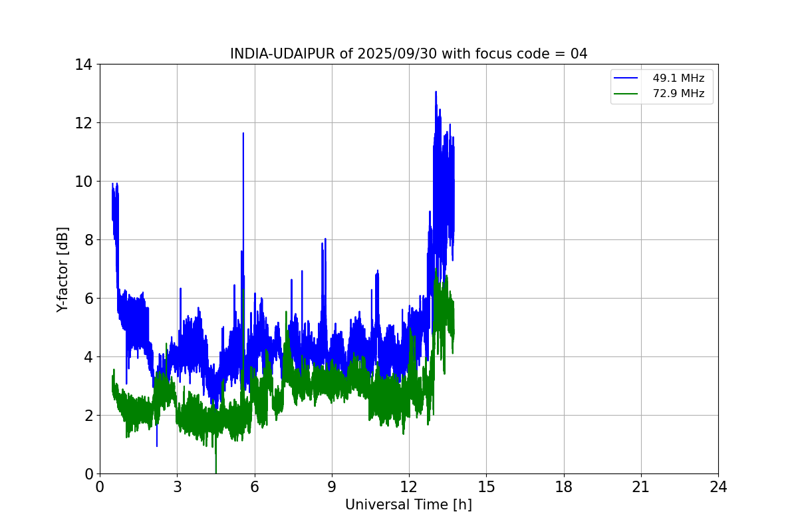This screenshot has height=532, width=798.
Task: Click the plot title INDIA-UDAIPUR of 2025/09/30
Action: pyautogui.click(x=408, y=54)
